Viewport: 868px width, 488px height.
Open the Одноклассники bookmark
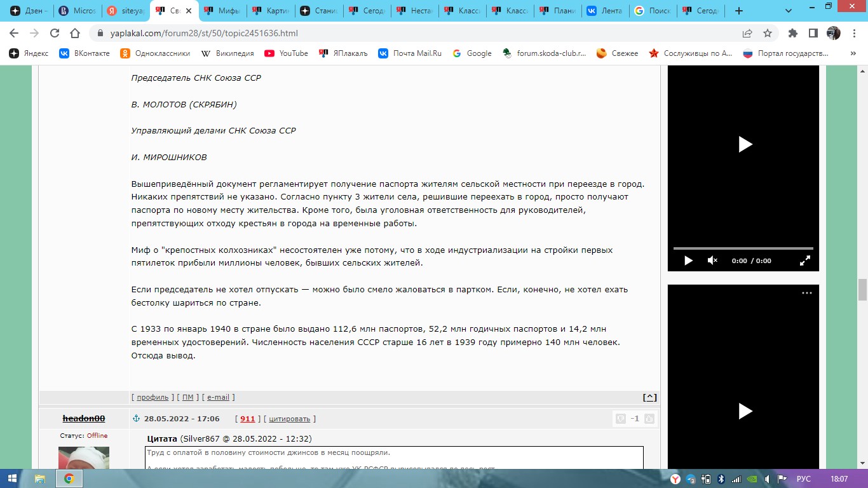coord(155,53)
